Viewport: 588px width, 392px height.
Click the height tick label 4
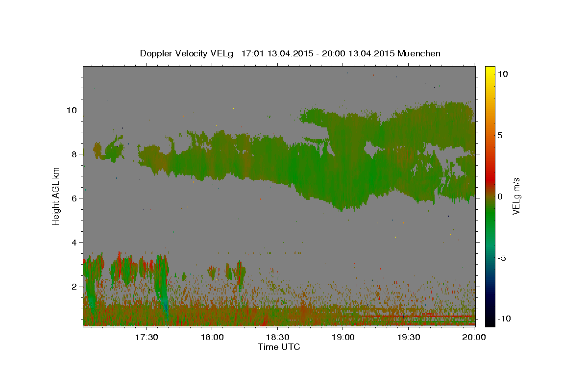click(75, 242)
